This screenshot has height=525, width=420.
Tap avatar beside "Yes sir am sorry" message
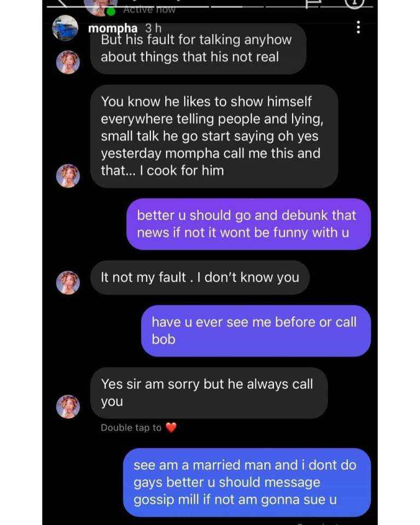click(68, 406)
